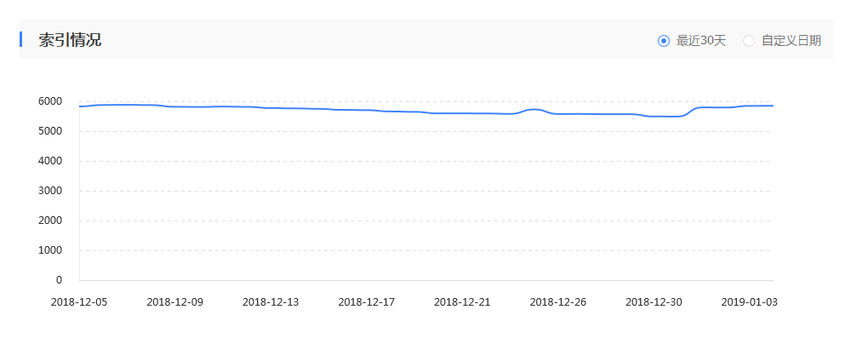Viewport: 868px width, 344px height.
Task: Click the 2018-12-17 date label
Action: coord(367,302)
